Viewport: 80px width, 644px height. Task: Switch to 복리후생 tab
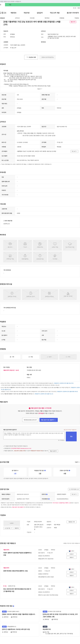pos(47,18)
